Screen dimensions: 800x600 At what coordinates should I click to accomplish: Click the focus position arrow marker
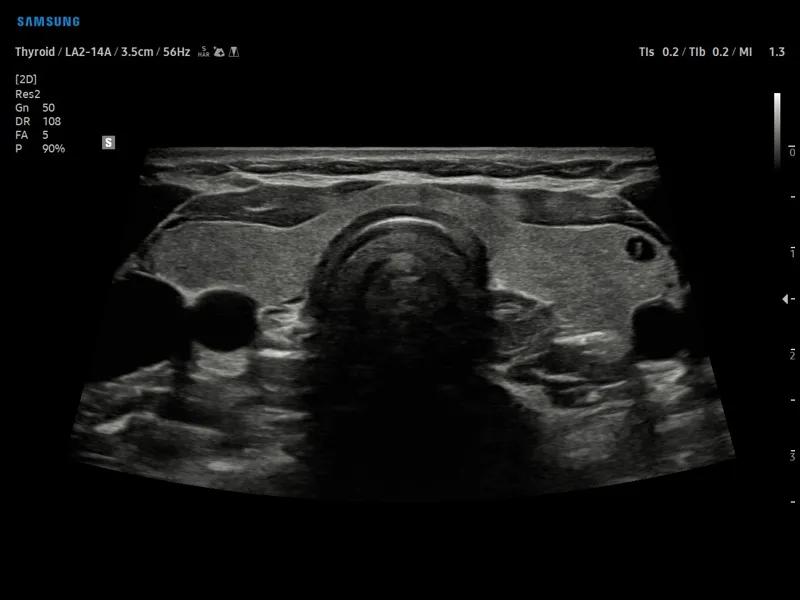click(x=785, y=299)
